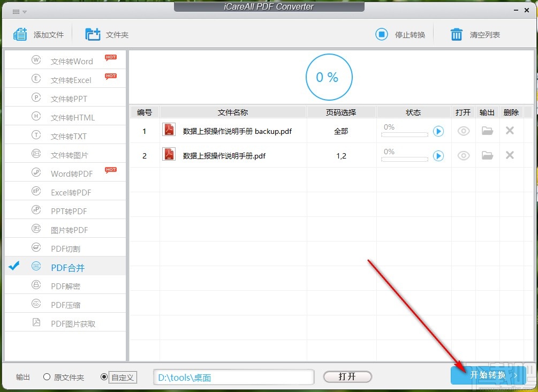Select file name 数据上报操作说明手册 backup.pdf
The width and height of the screenshot is (538, 392).
pyautogui.click(x=237, y=131)
